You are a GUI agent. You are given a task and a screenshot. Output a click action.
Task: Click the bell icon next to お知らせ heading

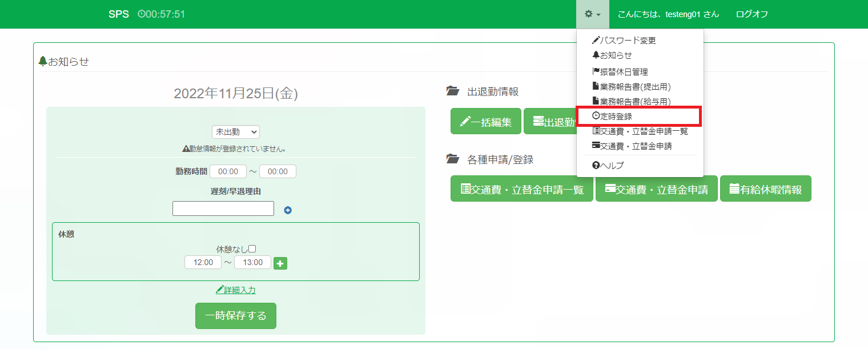42,61
